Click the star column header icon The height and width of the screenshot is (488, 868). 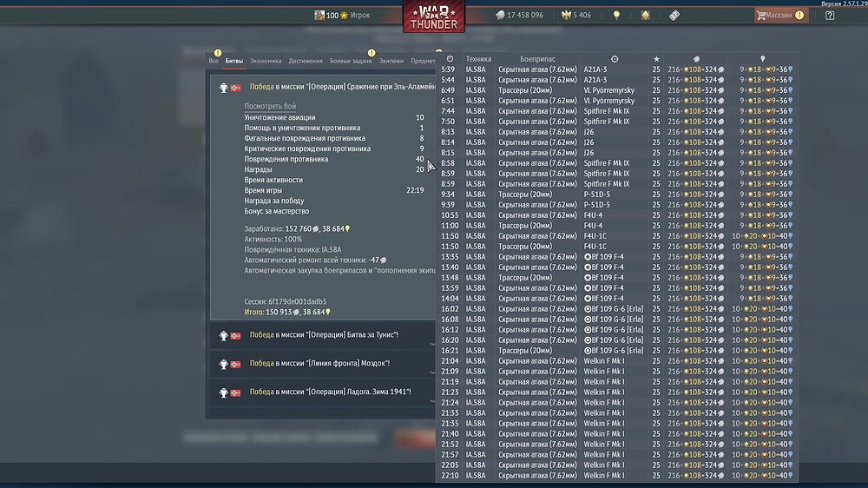click(656, 59)
